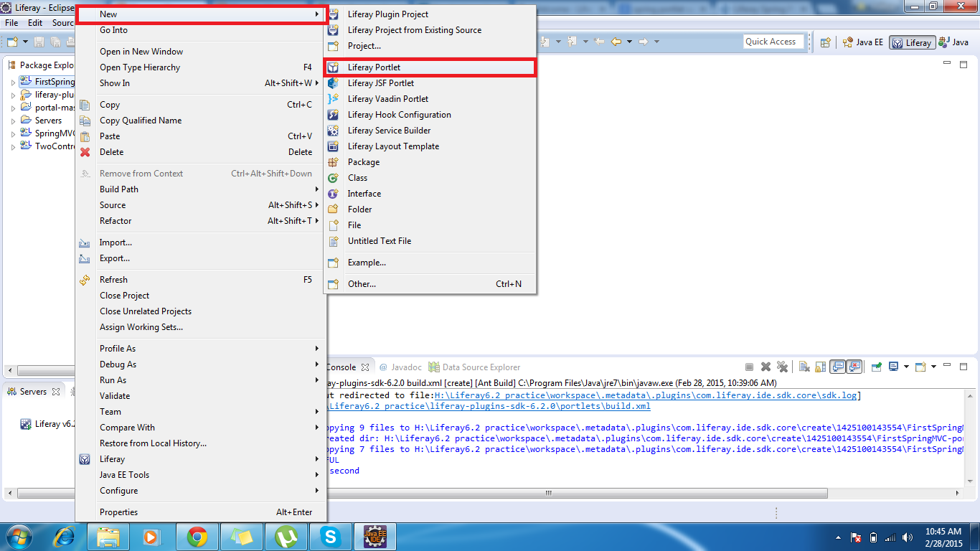
Task: Toggle Show Console When Standard Out Changes
Action: click(837, 367)
